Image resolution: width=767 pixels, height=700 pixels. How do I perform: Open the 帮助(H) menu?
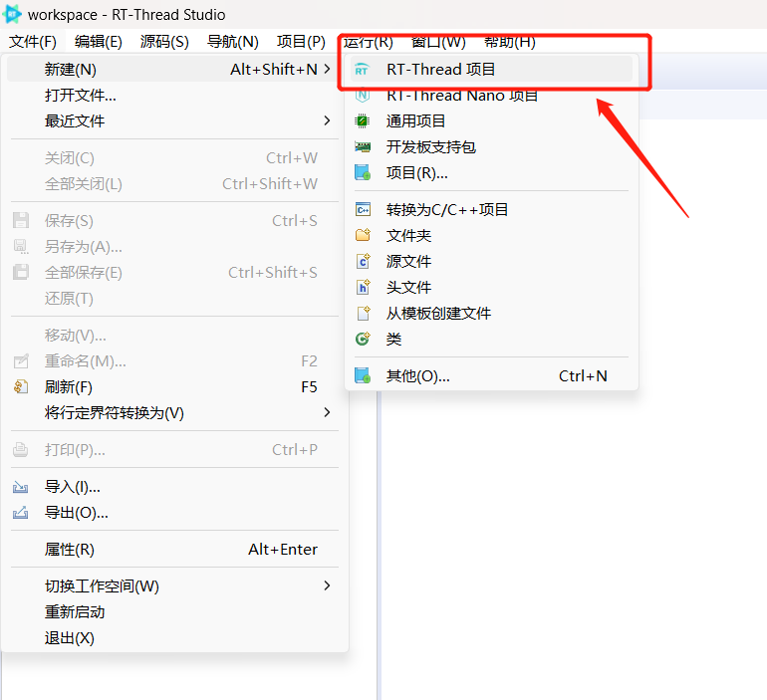click(x=510, y=42)
